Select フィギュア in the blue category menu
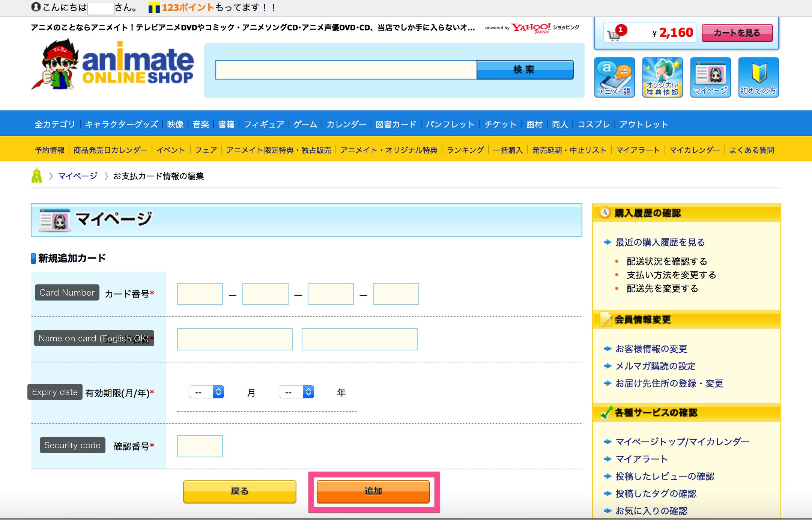 [264, 124]
